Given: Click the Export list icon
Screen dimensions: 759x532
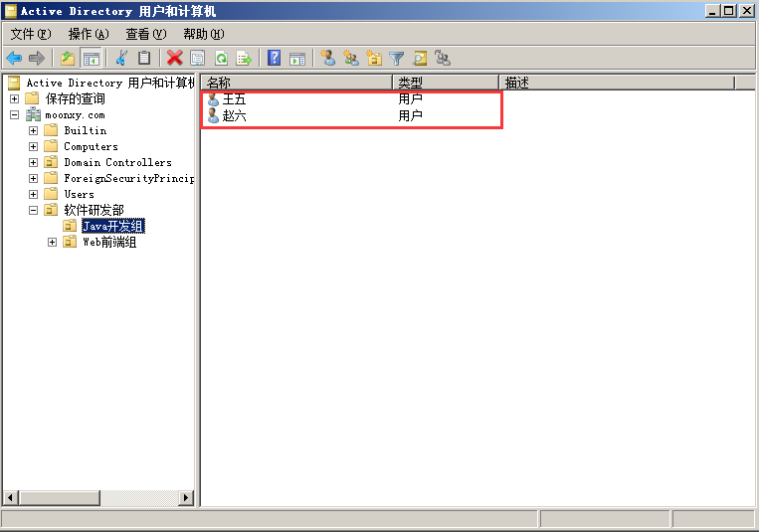Looking at the screenshot, I should click(x=244, y=59).
